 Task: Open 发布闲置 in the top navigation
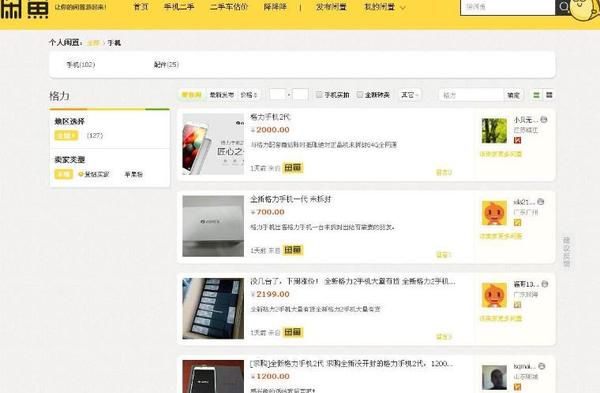coord(331,7)
